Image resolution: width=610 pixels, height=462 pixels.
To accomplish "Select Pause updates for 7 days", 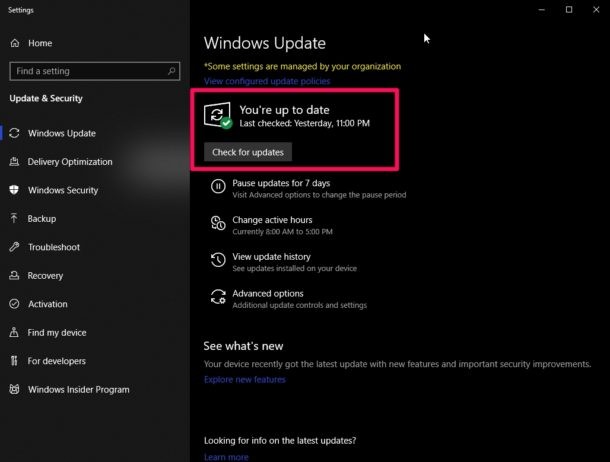I will click(x=309, y=188).
